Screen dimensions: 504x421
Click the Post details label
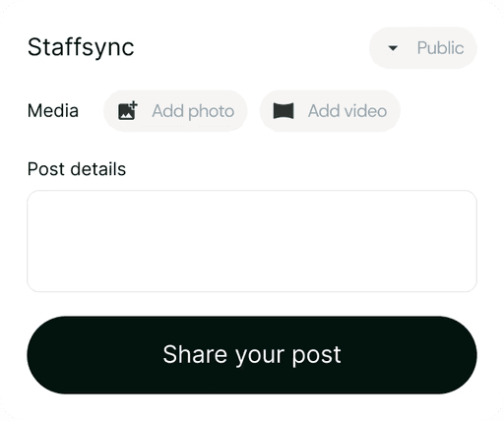[77, 169]
